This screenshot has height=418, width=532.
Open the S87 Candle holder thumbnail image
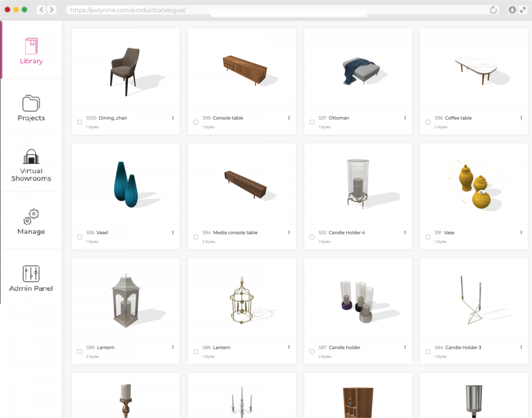[358, 299]
